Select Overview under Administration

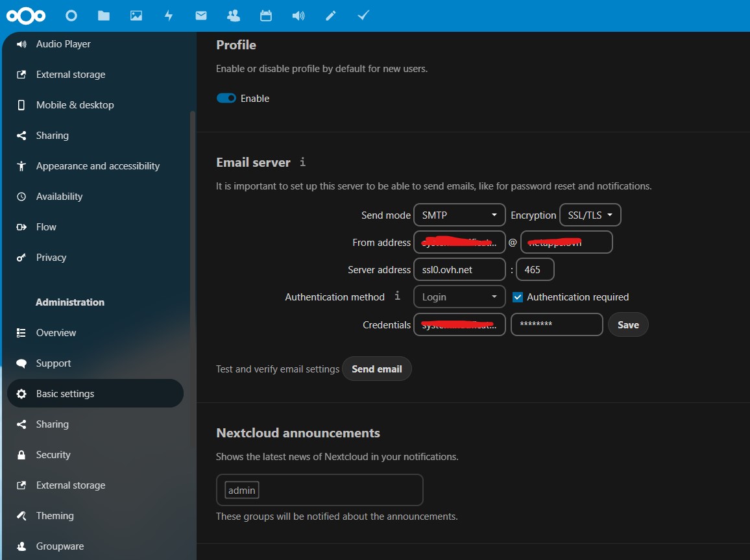point(56,333)
